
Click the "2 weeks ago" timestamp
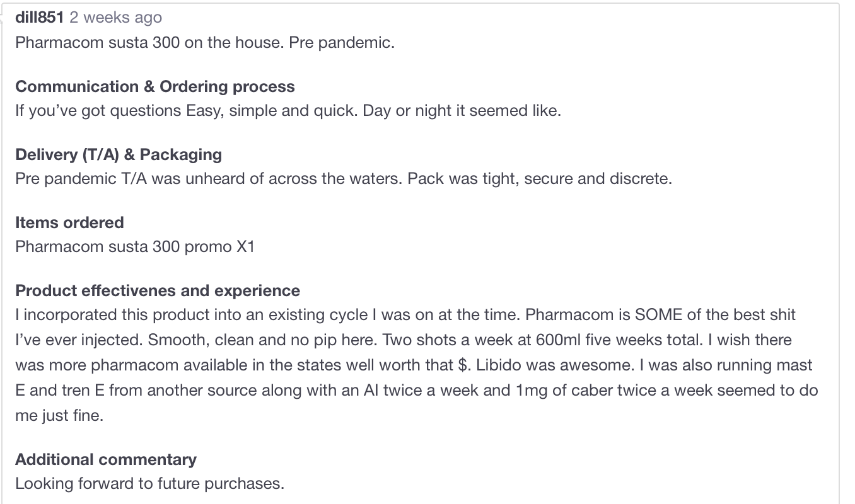pos(115,18)
